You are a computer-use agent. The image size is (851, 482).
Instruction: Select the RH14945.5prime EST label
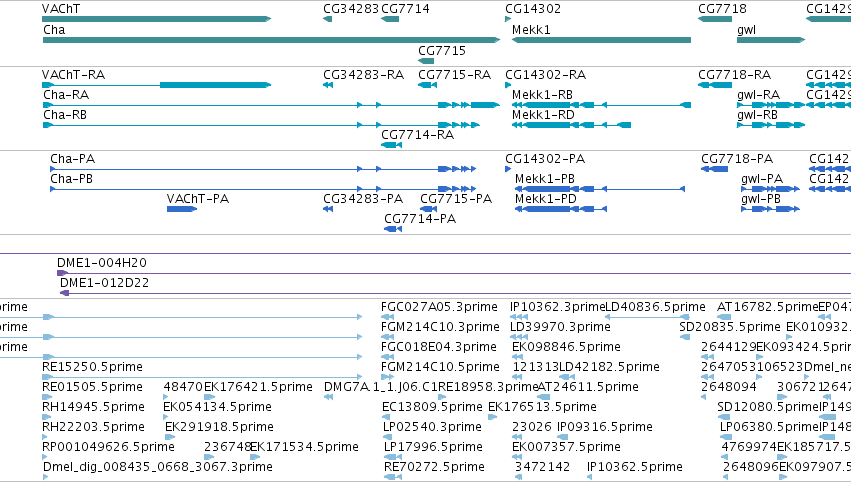[x=93, y=407]
